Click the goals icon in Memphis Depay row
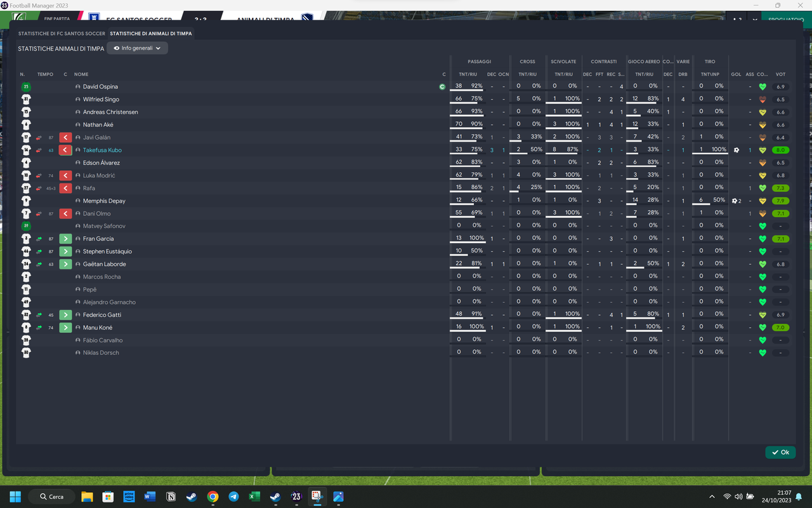 (x=736, y=201)
